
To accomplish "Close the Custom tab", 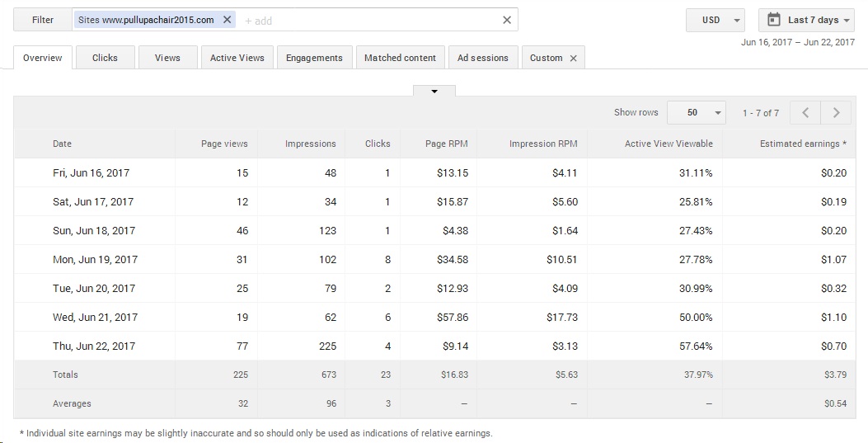I will click(574, 58).
